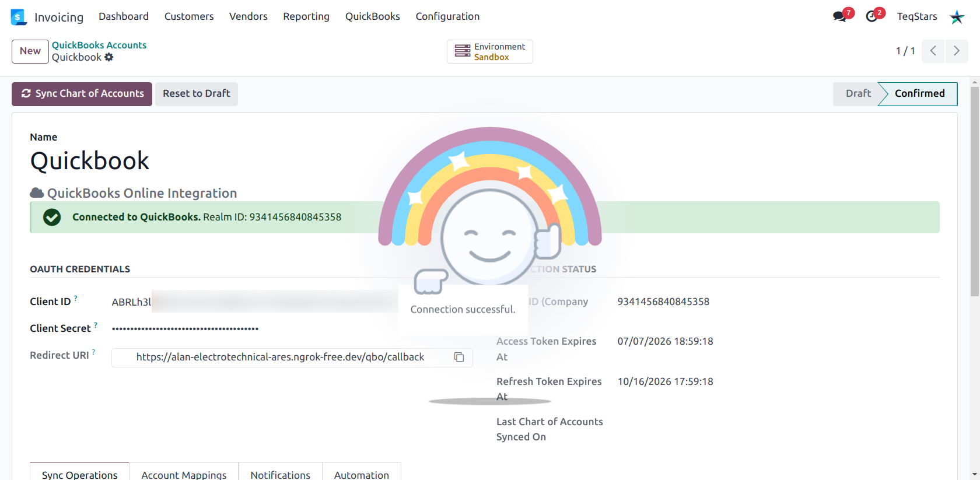Open the gear actions menu next to Quickbook
This screenshot has height=480, width=980.
pos(109,57)
